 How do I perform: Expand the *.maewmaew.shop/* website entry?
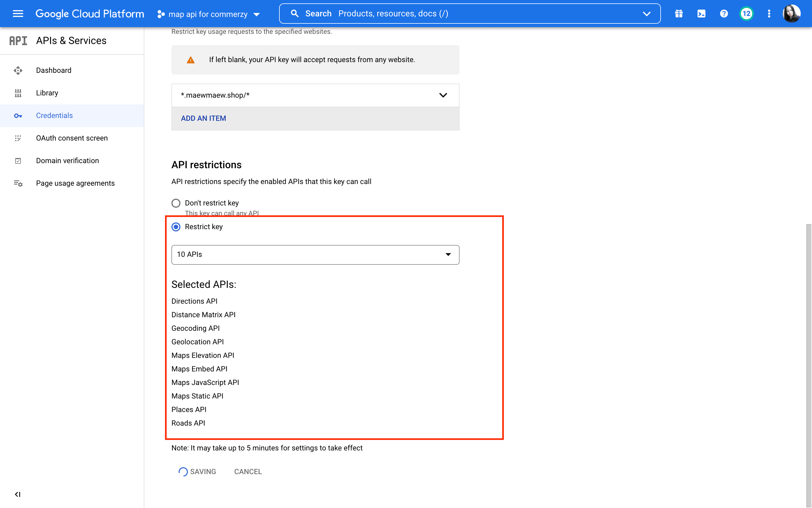click(315, 95)
